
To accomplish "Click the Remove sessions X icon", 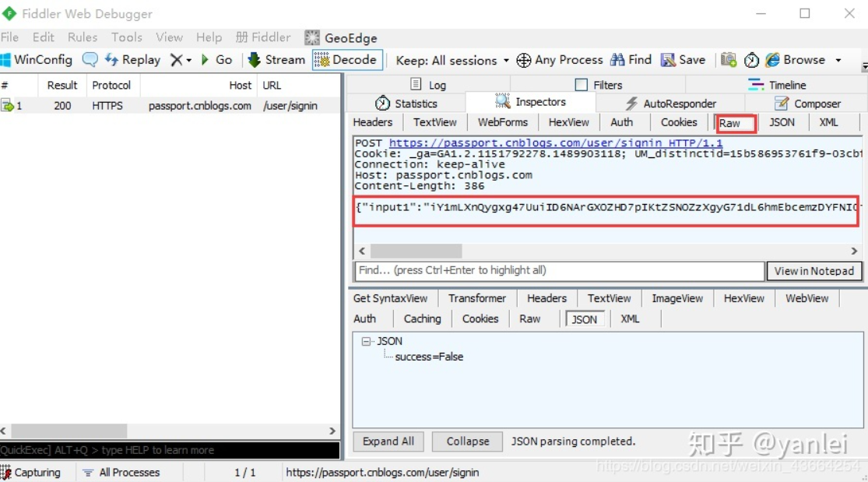I will click(176, 60).
